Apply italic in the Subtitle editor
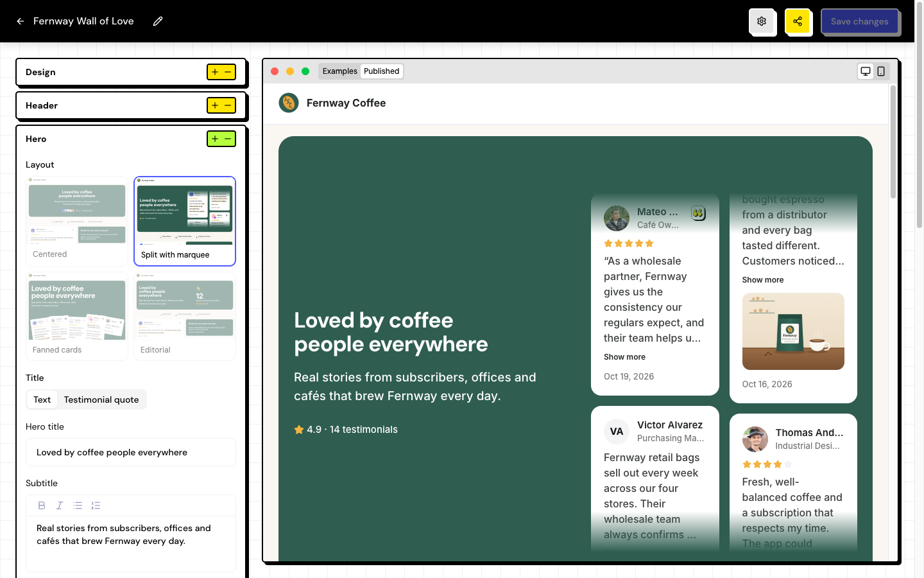This screenshot has height=578, width=924. [x=60, y=505]
